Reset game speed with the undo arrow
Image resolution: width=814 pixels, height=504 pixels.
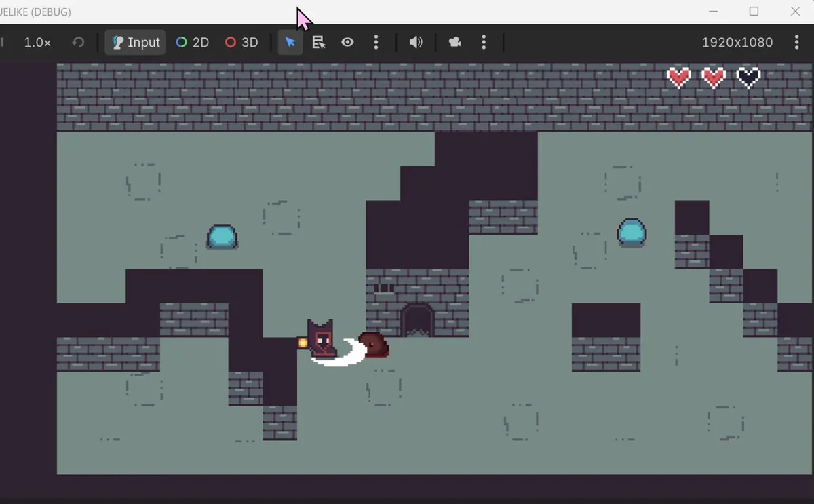pyautogui.click(x=79, y=42)
